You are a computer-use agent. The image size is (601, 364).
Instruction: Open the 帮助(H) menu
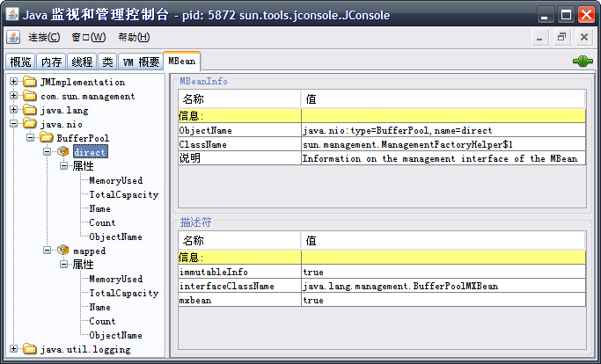(134, 37)
